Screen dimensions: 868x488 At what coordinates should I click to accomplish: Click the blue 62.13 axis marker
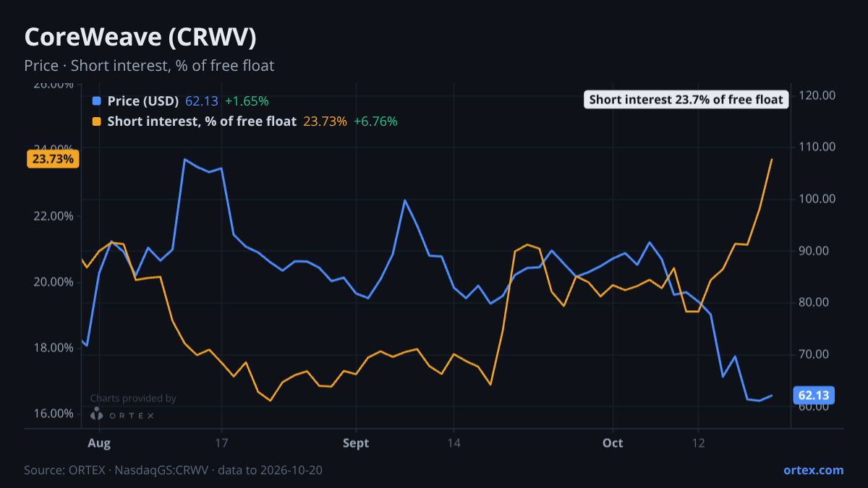pos(814,395)
